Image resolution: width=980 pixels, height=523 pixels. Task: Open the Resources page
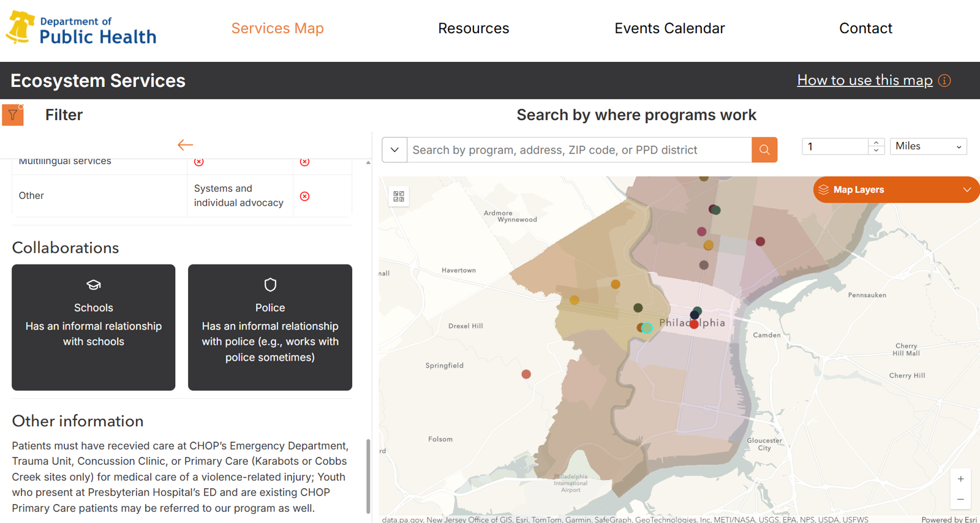[x=473, y=28]
